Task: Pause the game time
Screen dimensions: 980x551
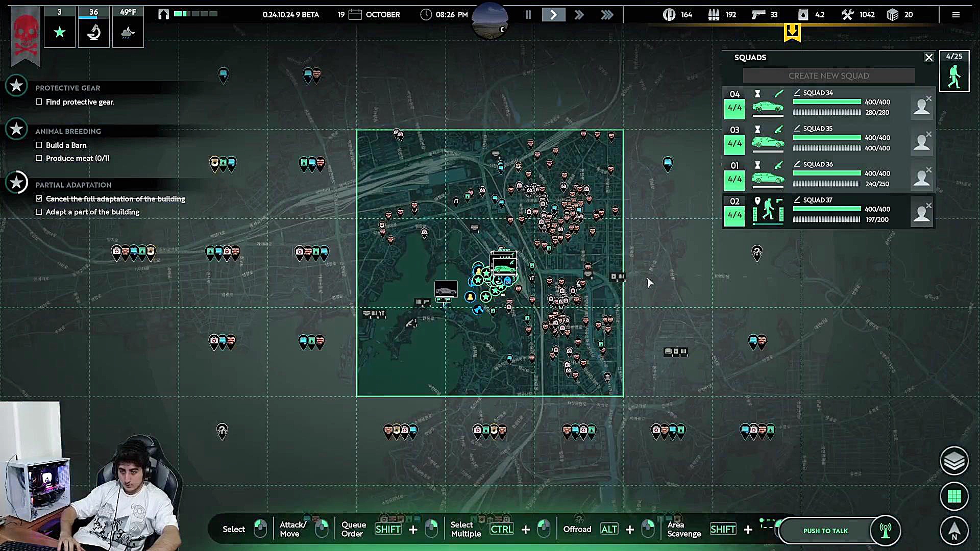Action: pyautogui.click(x=528, y=15)
